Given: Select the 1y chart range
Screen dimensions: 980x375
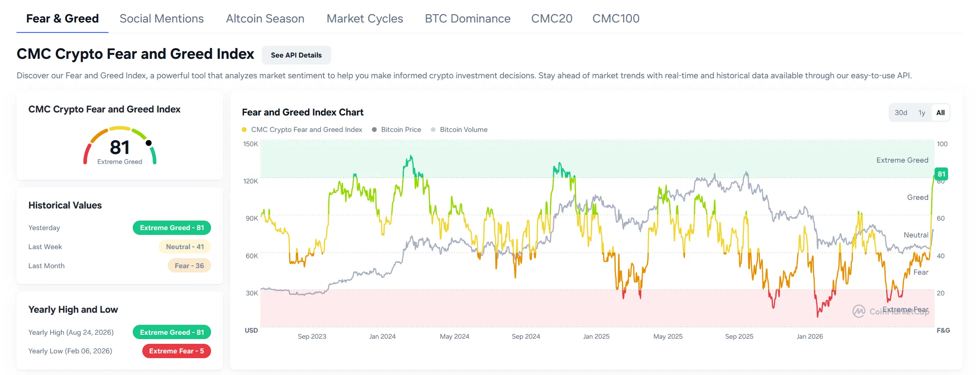Looking at the screenshot, I should pyautogui.click(x=922, y=113).
